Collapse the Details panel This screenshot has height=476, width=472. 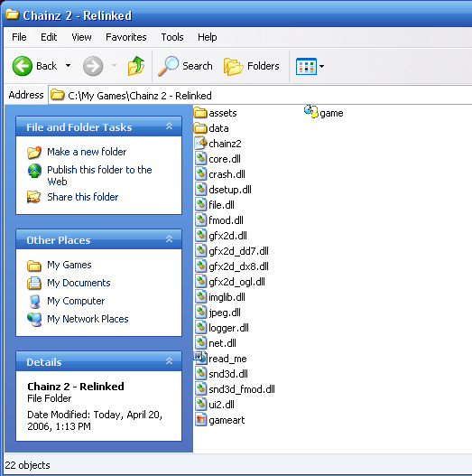coord(170,361)
